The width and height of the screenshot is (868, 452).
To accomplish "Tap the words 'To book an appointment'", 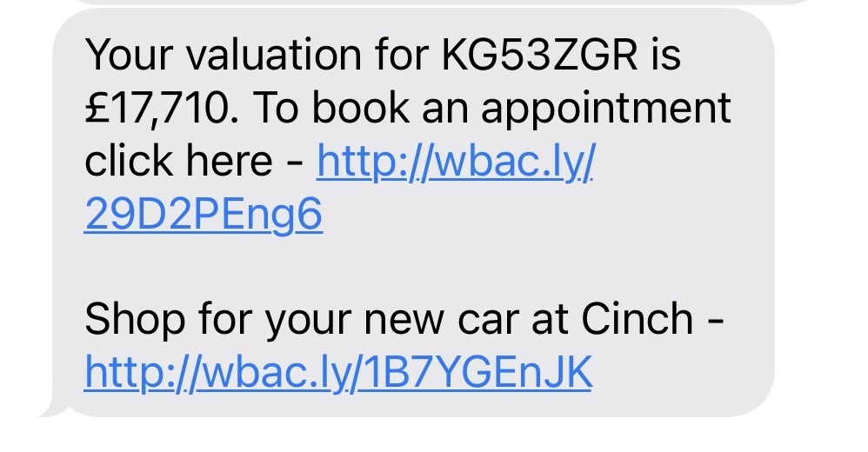I will [492, 109].
